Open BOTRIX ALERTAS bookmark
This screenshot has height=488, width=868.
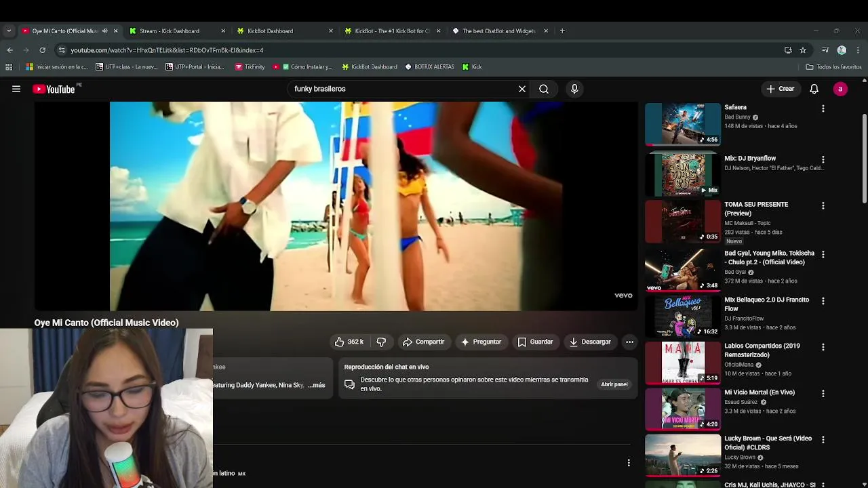(x=429, y=66)
